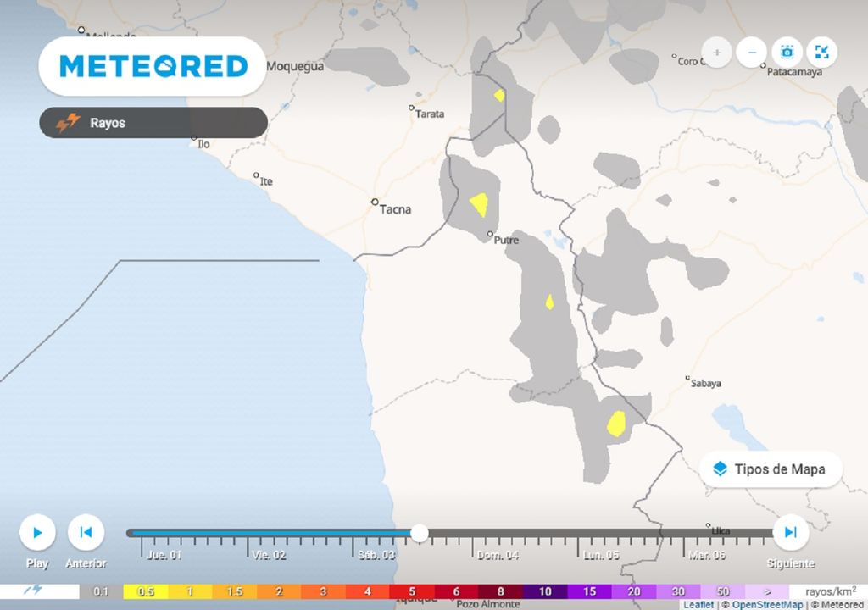
Task: Click the red 5 legend swatch
Action: 412,591
